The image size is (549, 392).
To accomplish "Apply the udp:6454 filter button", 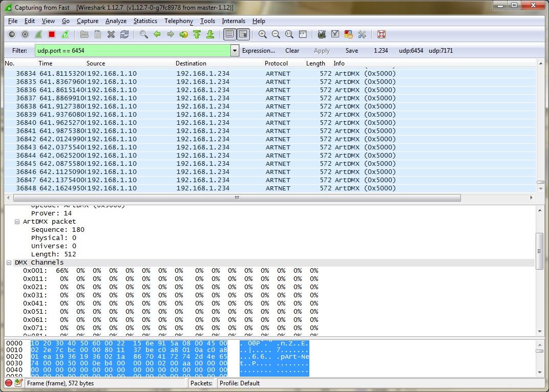I will [411, 51].
